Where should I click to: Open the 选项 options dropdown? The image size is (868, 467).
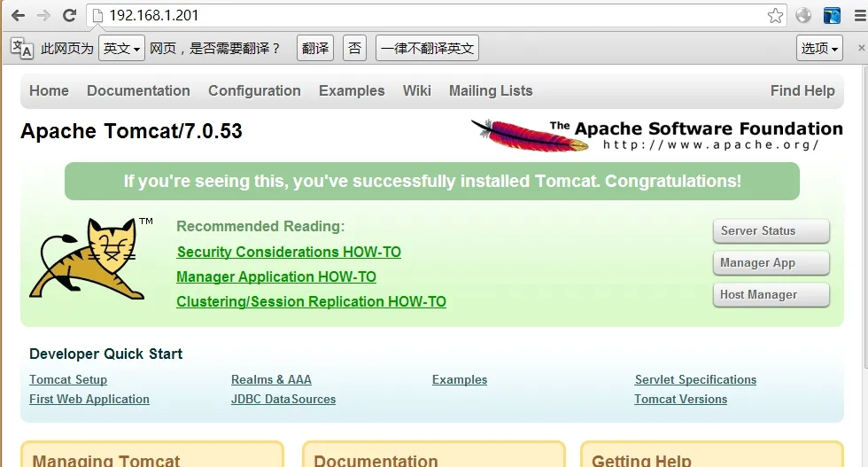click(819, 48)
